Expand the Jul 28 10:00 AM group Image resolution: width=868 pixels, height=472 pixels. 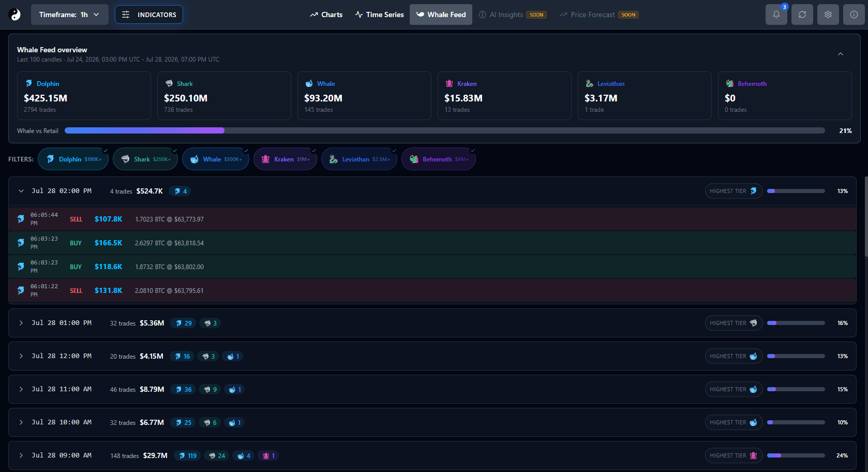pos(21,422)
